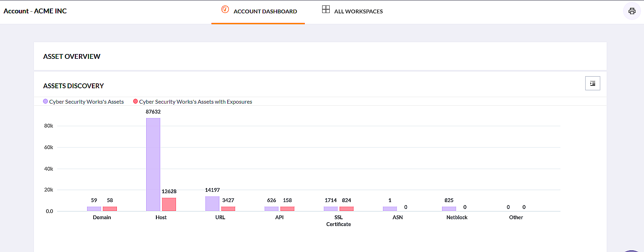Click the Account Dashboard gauge icon
644x252 pixels.
tap(225, 9)
